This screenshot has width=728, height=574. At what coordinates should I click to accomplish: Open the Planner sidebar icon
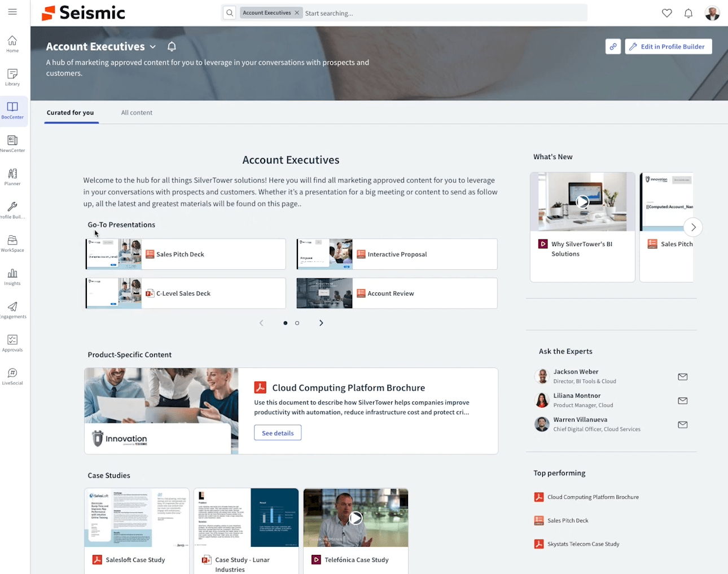click(12, 177)
